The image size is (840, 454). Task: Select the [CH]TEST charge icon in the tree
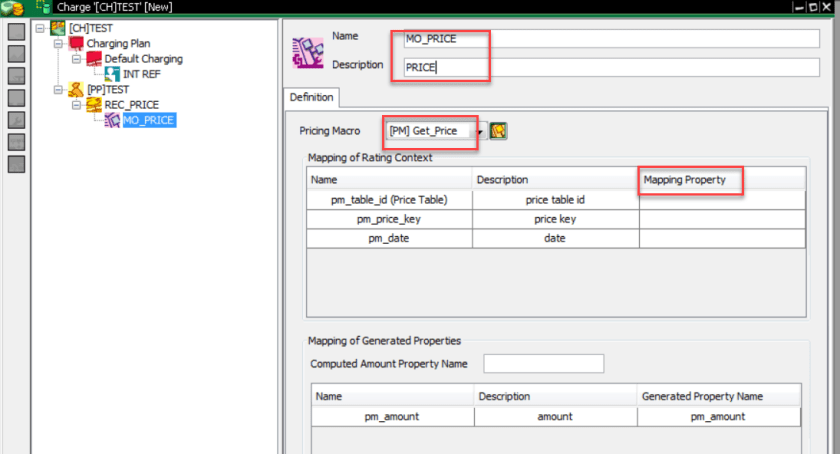click(x=58, y=28)
